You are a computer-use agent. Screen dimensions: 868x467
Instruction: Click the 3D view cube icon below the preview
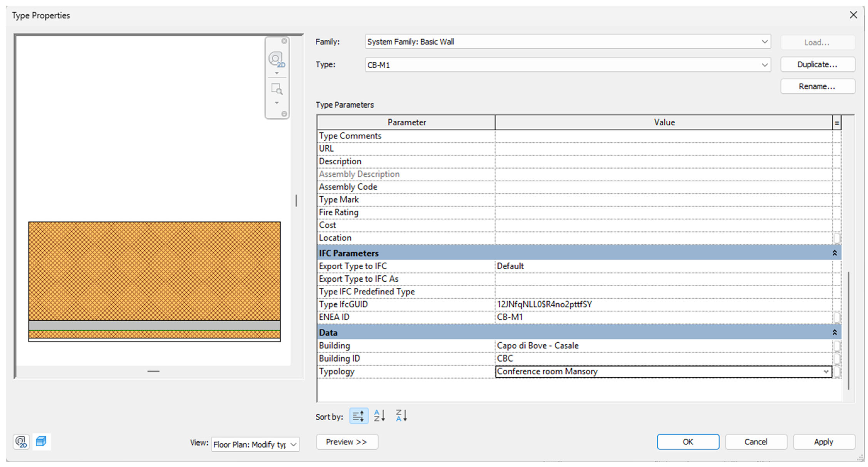pyautogui.click(x=41, y=441)
